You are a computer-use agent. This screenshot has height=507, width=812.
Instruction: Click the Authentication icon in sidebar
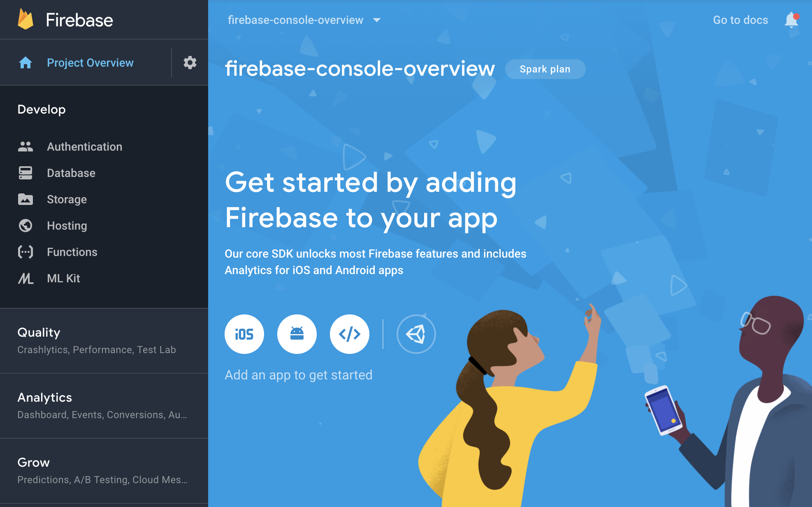26,147
